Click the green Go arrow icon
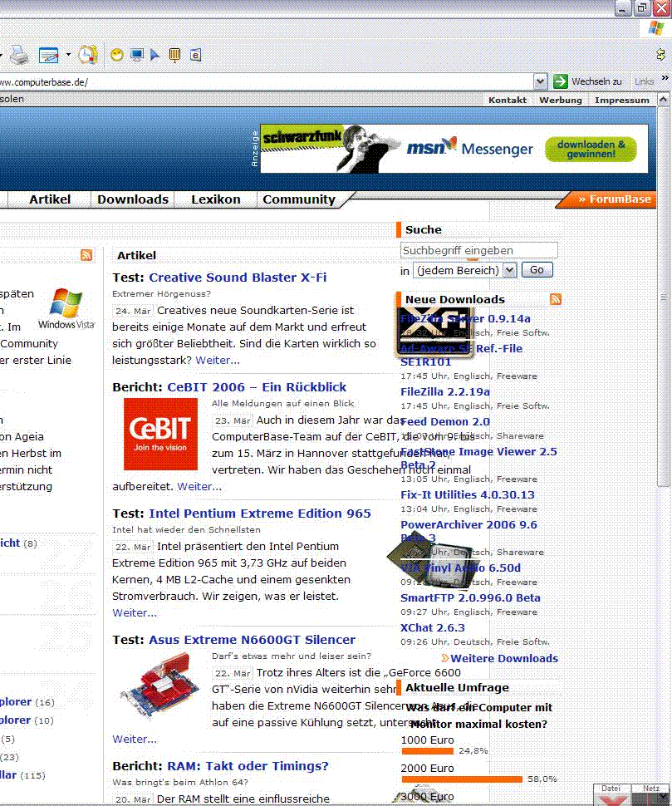Screen dimensions: 672x806 (x=560, y=81)
